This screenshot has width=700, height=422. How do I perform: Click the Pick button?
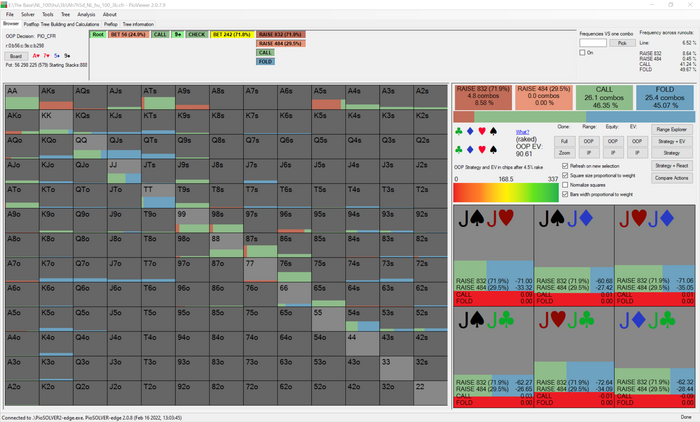pyautogui.click(x=622, y=43)
